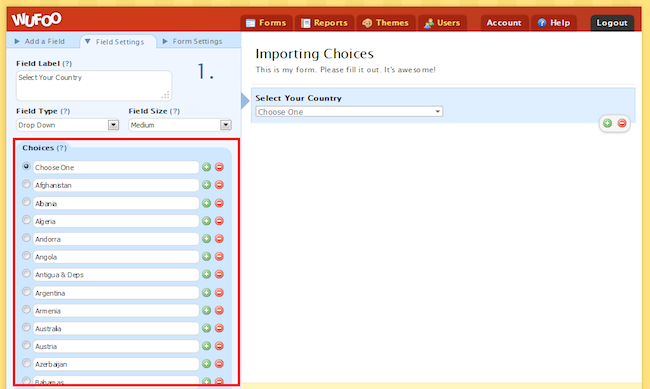Screen dimensions: 650x389
Task: Click the Importing Choices form title
Action: (314, 54)
